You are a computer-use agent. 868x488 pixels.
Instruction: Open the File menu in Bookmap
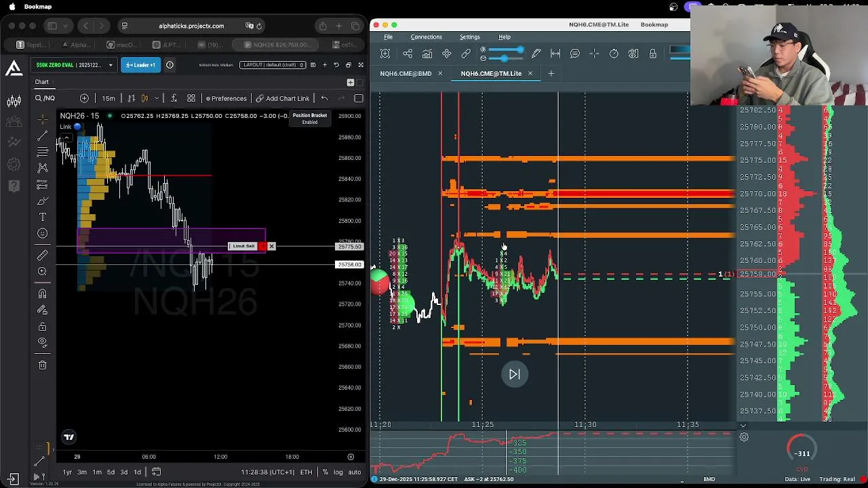tap(388, 37)
